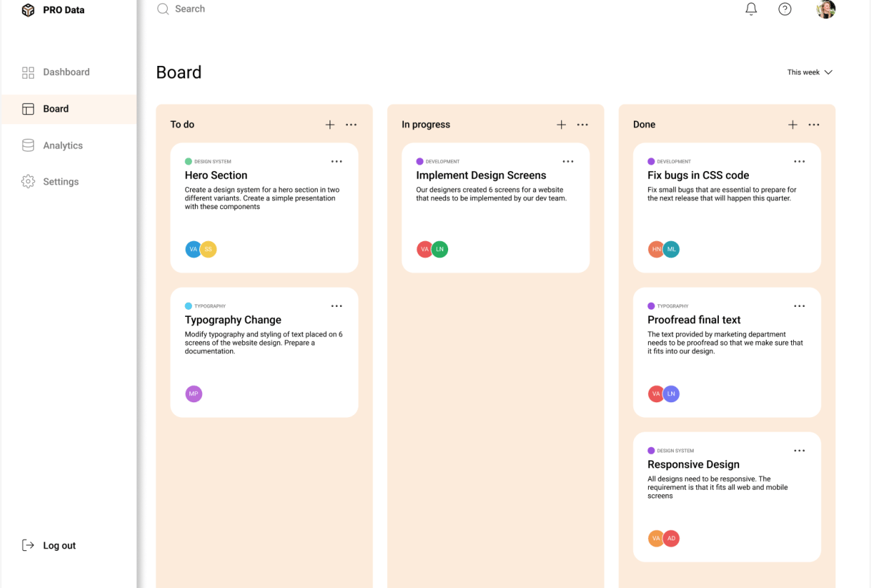Open the This week dropdown
Viewport: 871px width, 588px height.
[810, 71]
